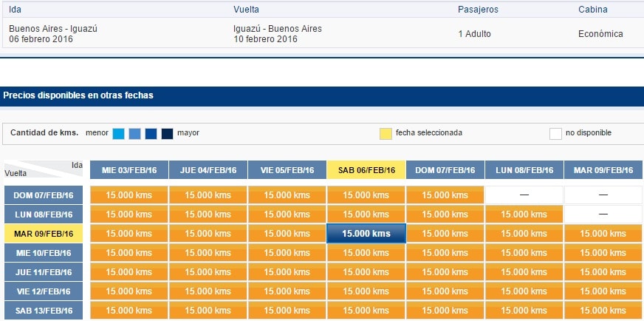Choose depart MAR 09, return MAR 09 fare
The height and width of the screenshot is (321, 644).
coord(603,234)
